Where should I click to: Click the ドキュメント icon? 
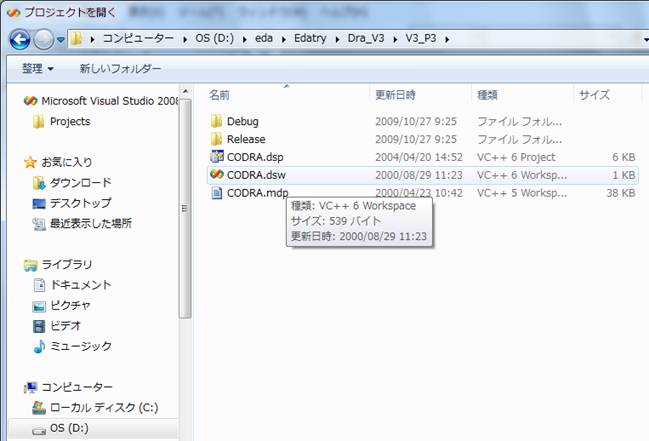[x=39, y=285]
